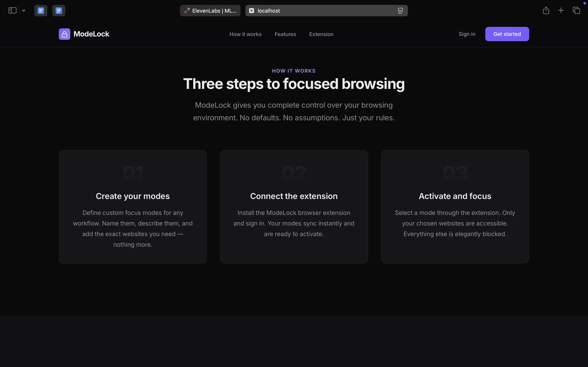Open the Extension nav link
Screen dimensions: 588x367
point(321,34)
